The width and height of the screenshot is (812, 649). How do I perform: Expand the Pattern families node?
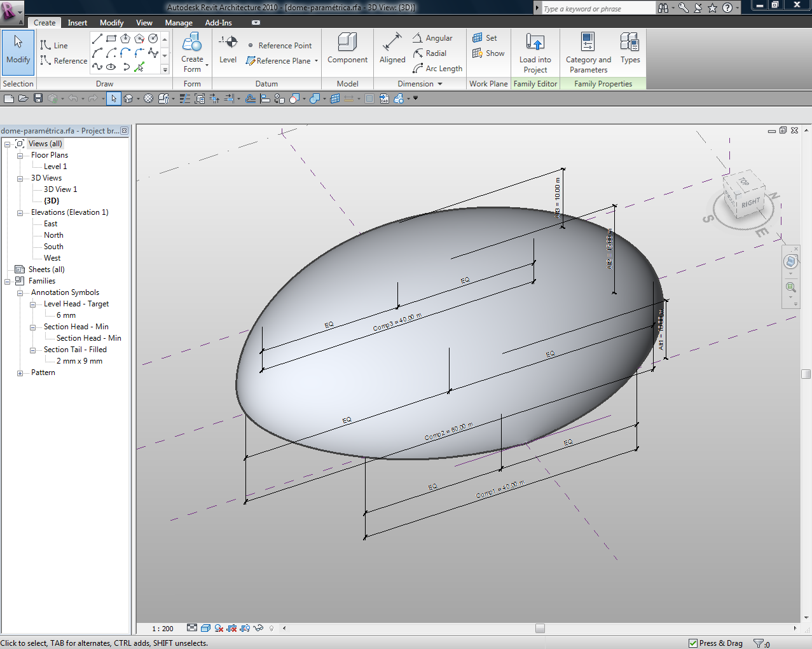(x=20, y=373)
